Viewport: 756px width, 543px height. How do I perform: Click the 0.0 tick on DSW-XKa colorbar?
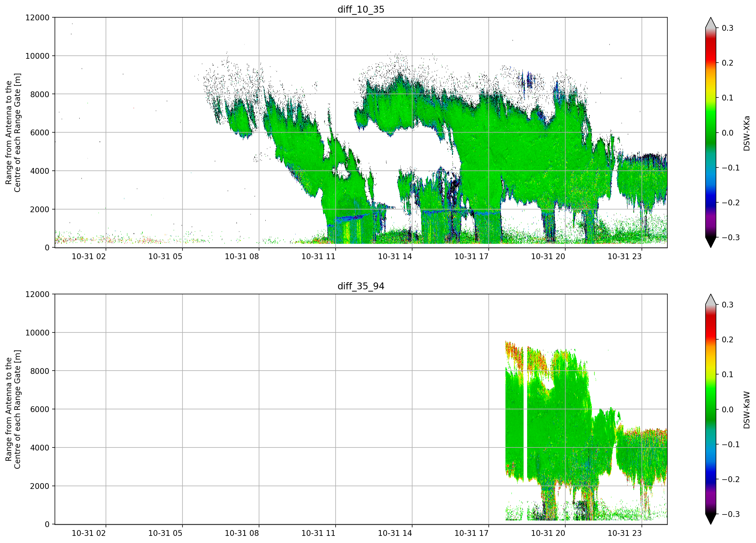[728, 133]
